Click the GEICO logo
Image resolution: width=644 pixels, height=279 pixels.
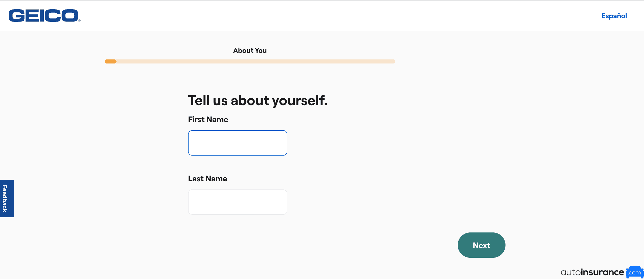coord(43,16)
